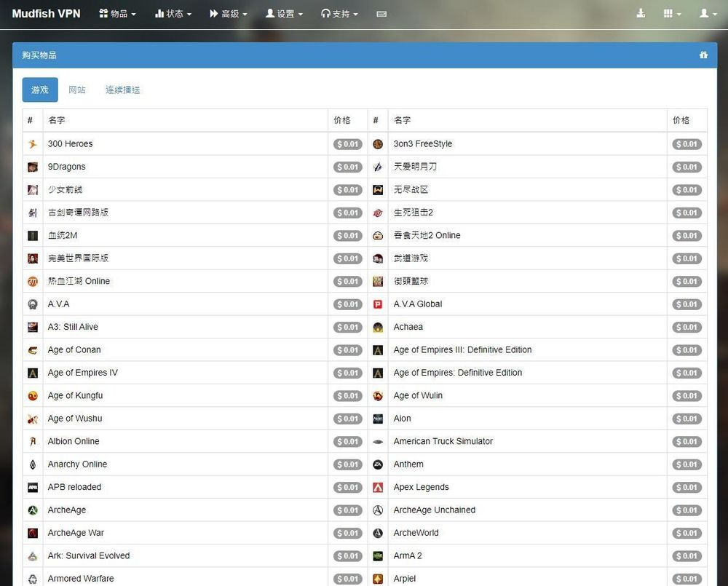The width and height of the screenshot is (728, 586).
Task: Switch to the 连续播送 tab
Action: (x=122, y=90)
